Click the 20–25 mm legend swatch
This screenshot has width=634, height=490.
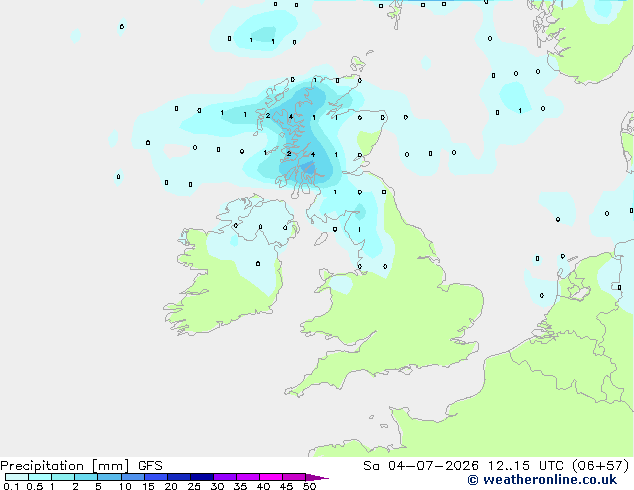[x=179, y=477]
